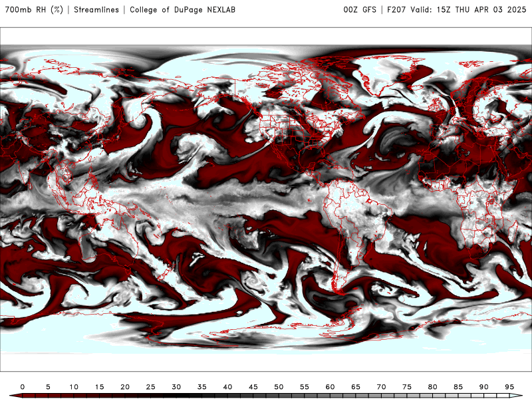Click the colorbar label "25"
This screenshot has width=532, height=399.
[151, 387]
